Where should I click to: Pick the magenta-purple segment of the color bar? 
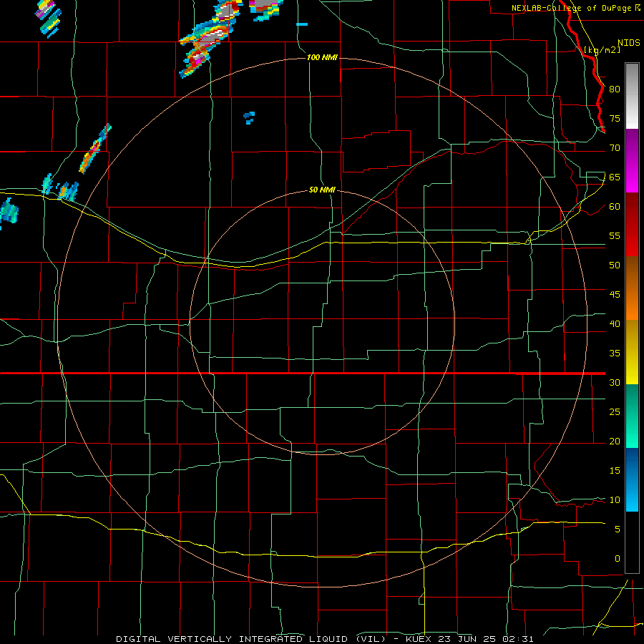(632, 160)
